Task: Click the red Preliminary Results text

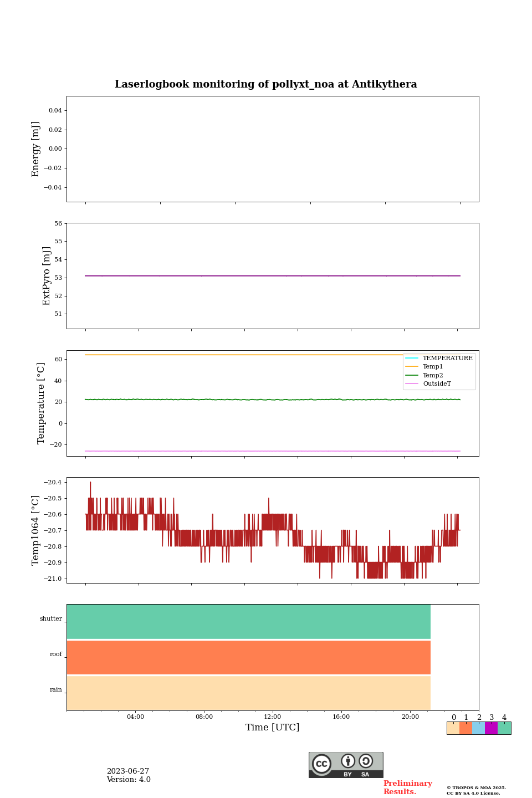Action: [x=407, y=787]
